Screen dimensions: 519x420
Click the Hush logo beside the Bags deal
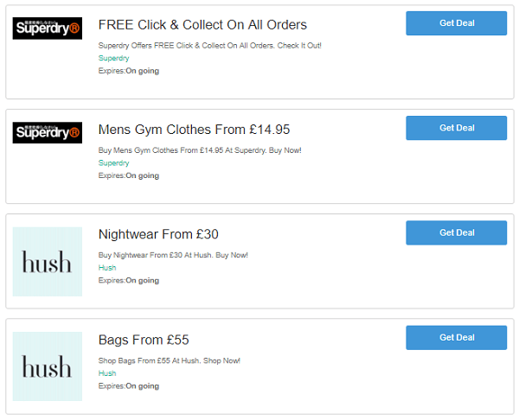pos(48,366)
